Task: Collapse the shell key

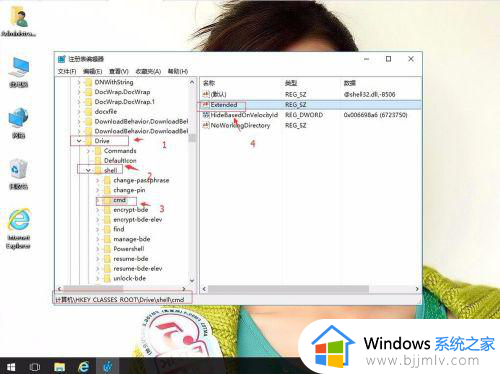Action: [88, 170]
